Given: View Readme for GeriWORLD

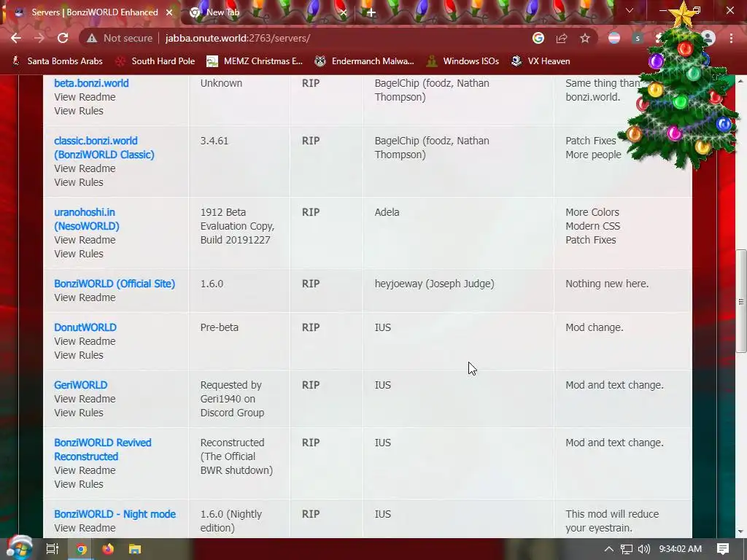Looking at the screenshot, I should [x=85, y=399].
